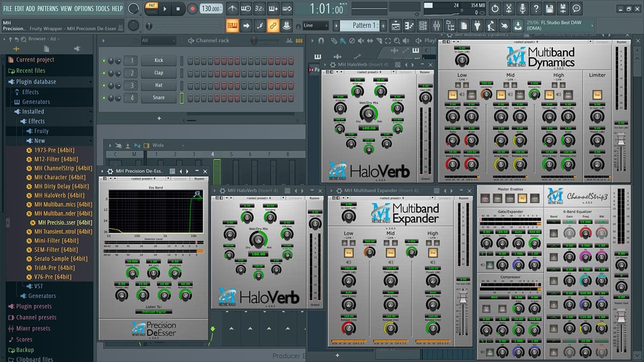
Task: Click the audio editor scissors icon
Action: pos(508,9)
